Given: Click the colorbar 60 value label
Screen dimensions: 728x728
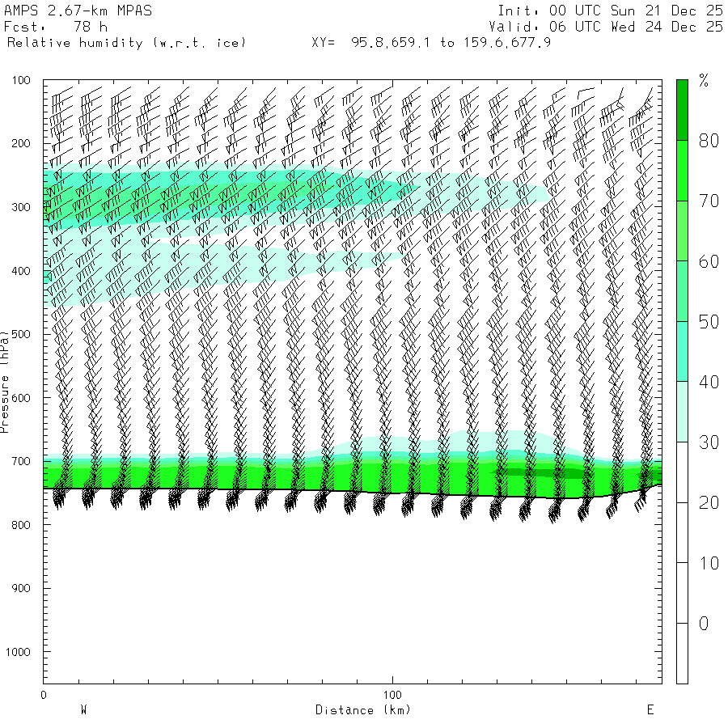Looking at the screenshot, I should [709, 261].
